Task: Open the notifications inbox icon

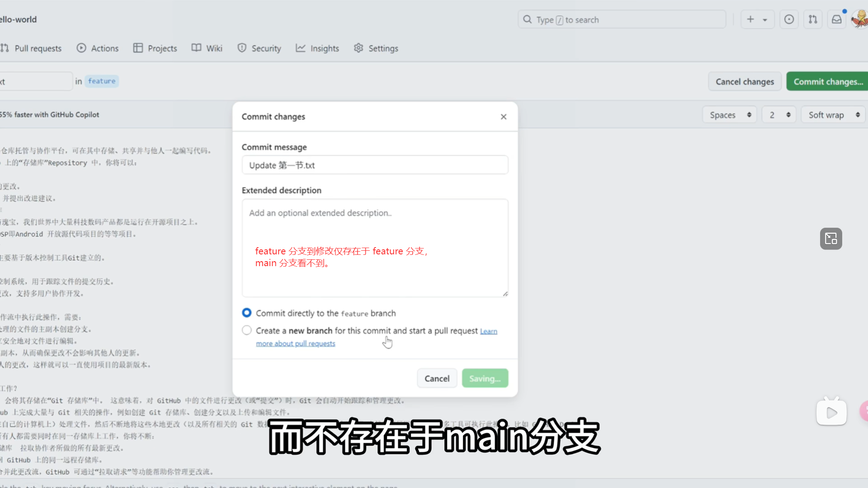Action: (x=837, y=19)
